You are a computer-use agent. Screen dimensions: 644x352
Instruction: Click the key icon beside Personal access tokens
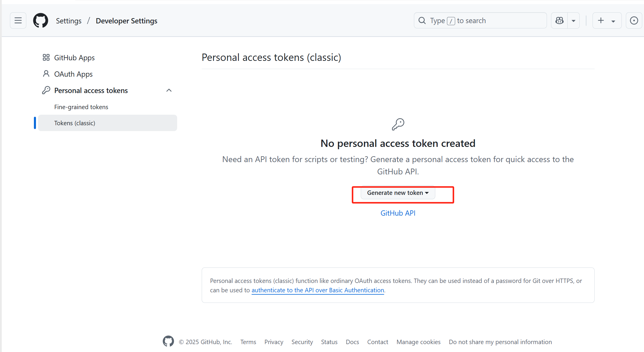46,90
